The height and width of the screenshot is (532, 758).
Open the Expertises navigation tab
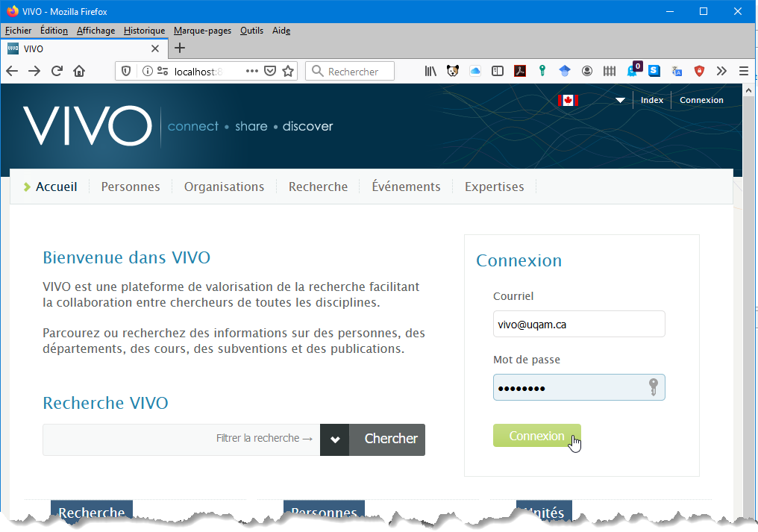coord(495,187)
